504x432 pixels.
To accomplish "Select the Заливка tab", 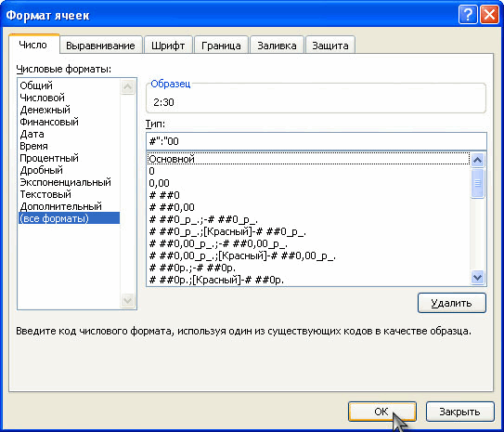I will click(277, 46).
